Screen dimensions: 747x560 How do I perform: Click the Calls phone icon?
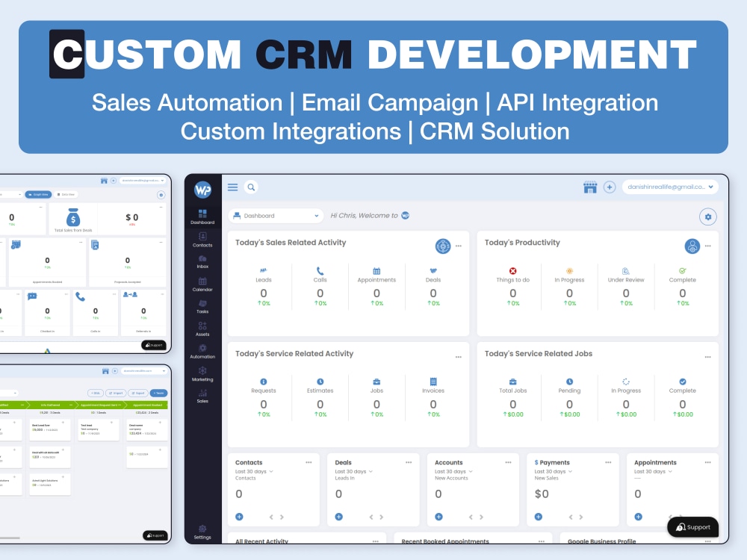(x=320, y=271)
